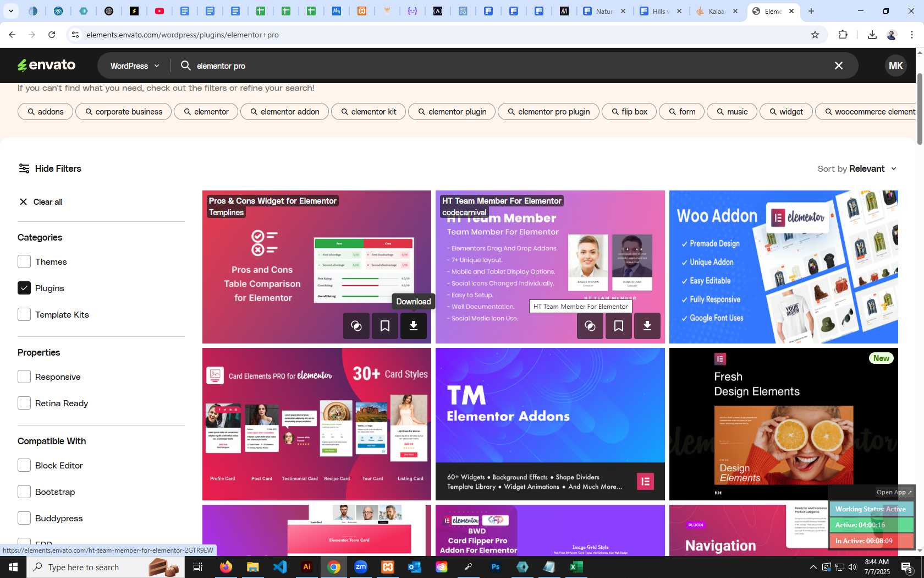Open the Pros & Cons Widget title link
This screenshot has height=578, width=924.
272,201
